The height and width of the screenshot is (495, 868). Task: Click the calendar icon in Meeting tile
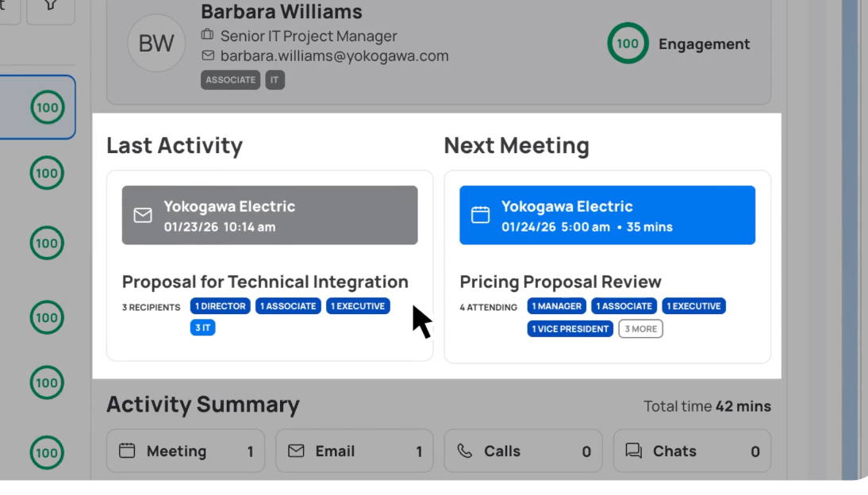tap(127, 450)
